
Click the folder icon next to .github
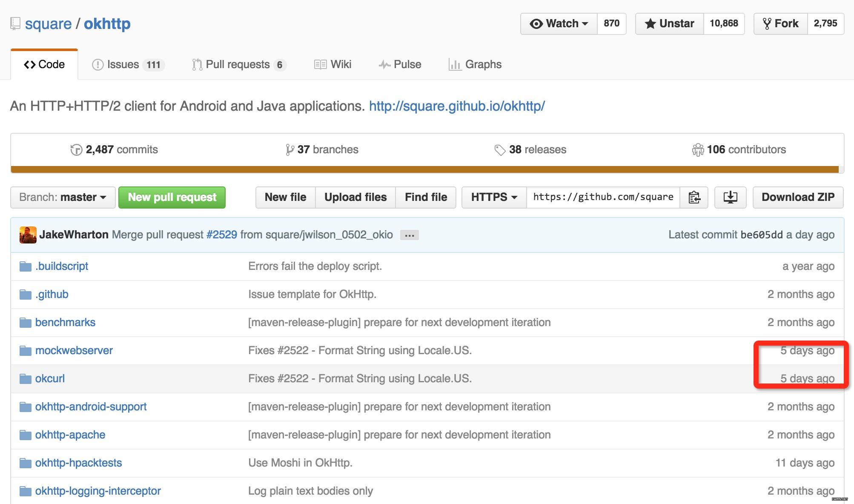26,295
